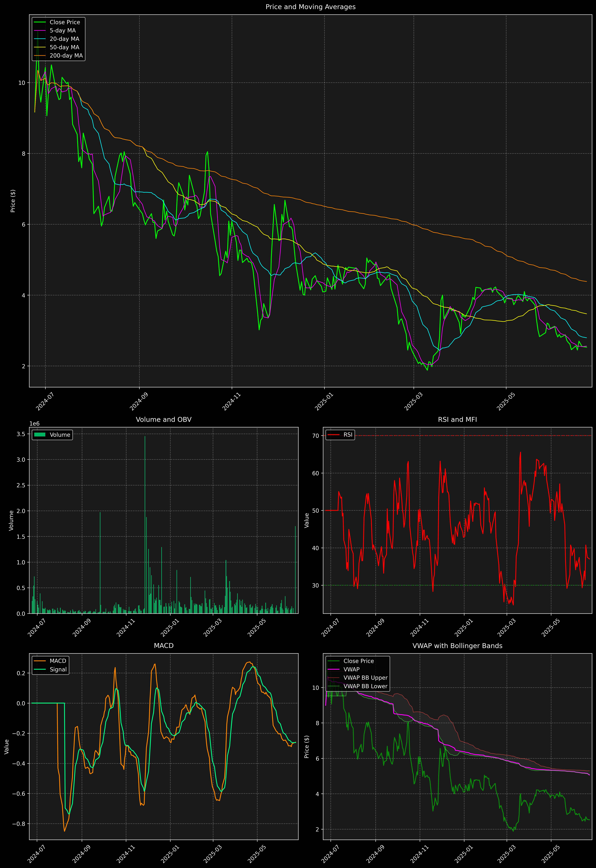Screen dimensions: 596x868
Task: Click y-axis tick '6' on top price chart
Action: coord(24,225)
